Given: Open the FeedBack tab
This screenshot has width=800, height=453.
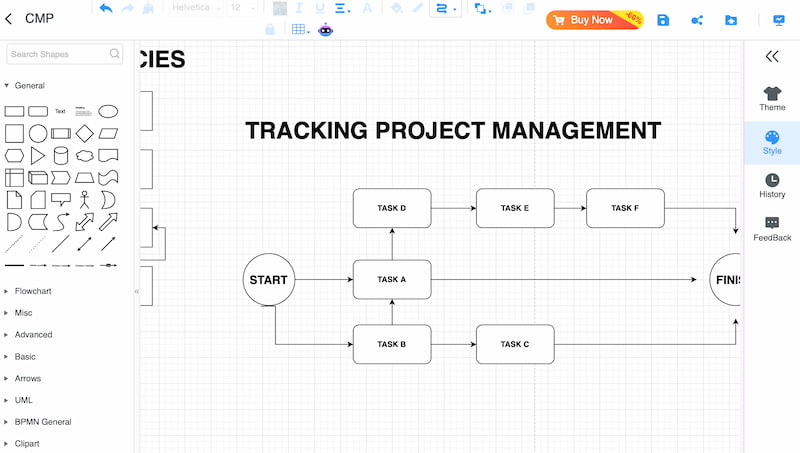Looking at the screenshot, I should point(772,229).
